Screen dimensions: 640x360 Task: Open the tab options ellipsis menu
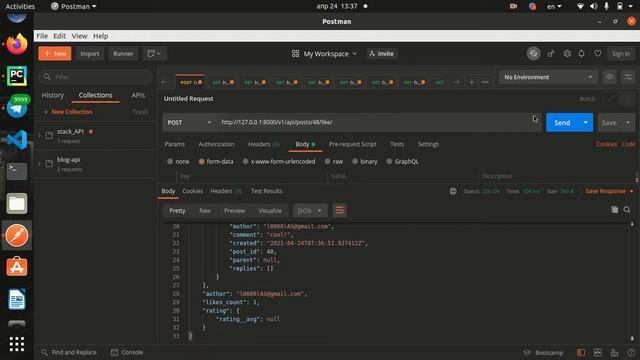click(x=485, y=82)
